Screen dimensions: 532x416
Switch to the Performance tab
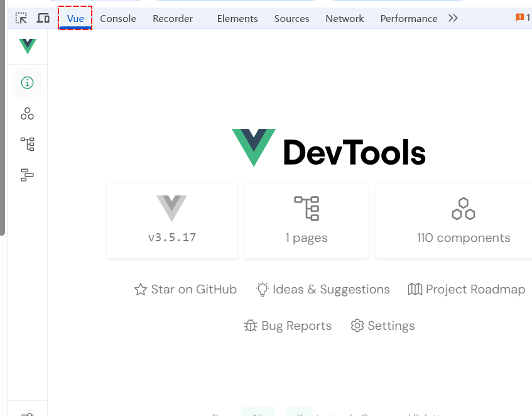tap(409, 18)
